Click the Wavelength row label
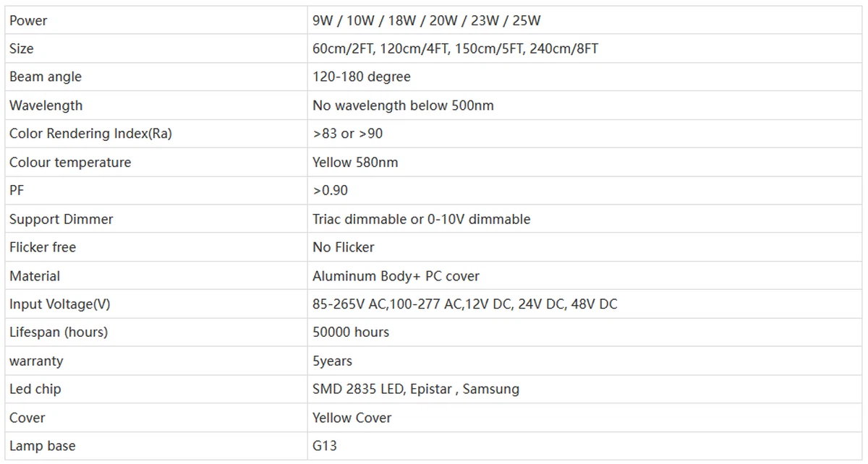 coord(46,106)
